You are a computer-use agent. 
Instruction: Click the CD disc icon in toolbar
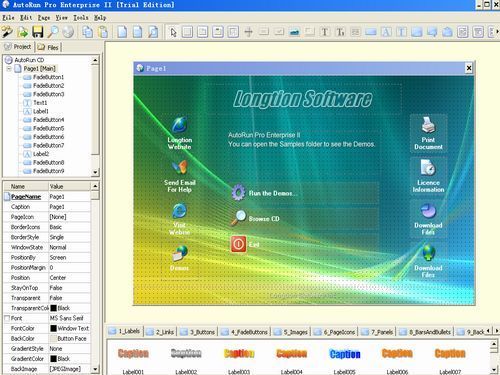(68, 32)
